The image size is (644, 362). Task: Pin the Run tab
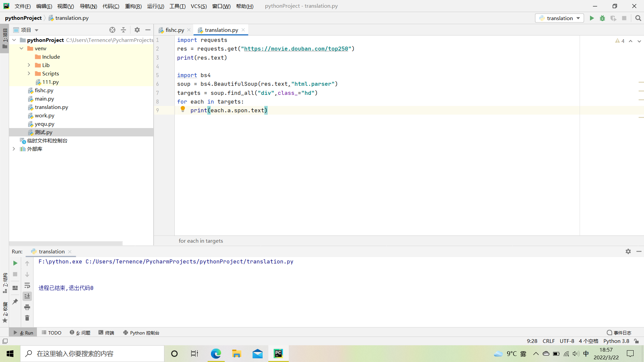[x=15, y=302]
